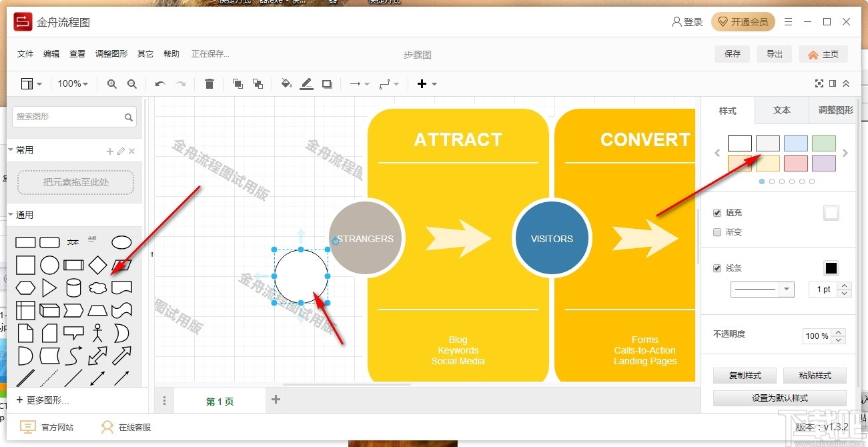868x447 pixels.
Task: Toggle the 填充 fill checkbox
Action: [x=717, y=213]
